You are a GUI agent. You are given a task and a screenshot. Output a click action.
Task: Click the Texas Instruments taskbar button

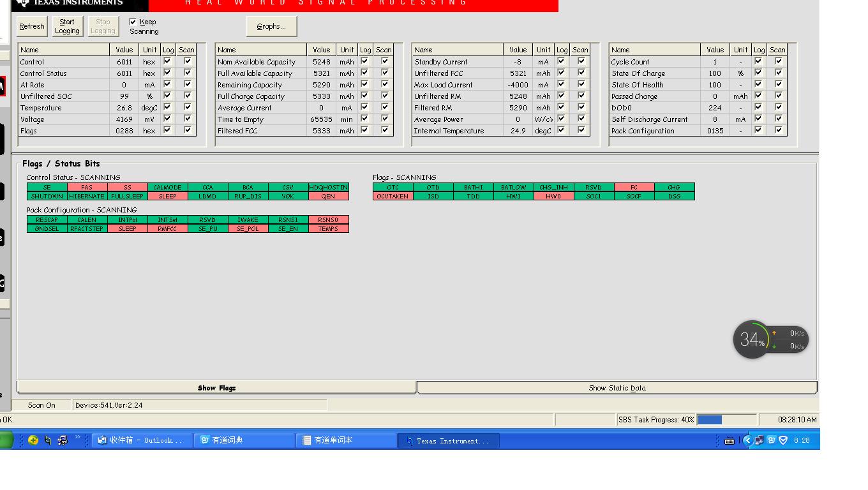[449, 440]
